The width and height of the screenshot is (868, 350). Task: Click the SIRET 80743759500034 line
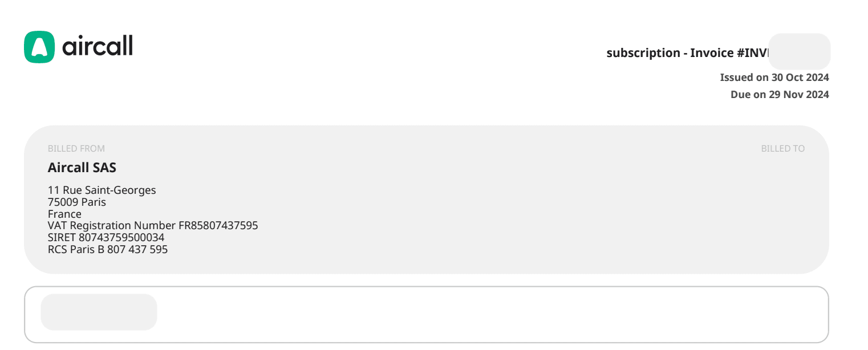click(106, 238)
